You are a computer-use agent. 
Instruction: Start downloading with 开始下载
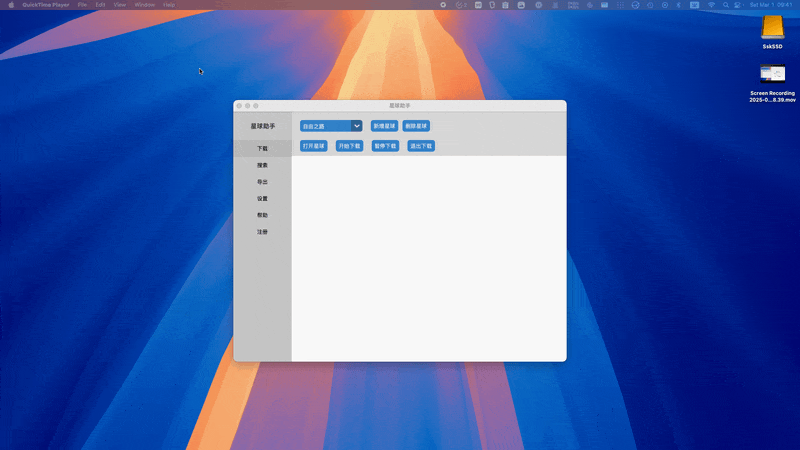(349, 146)
